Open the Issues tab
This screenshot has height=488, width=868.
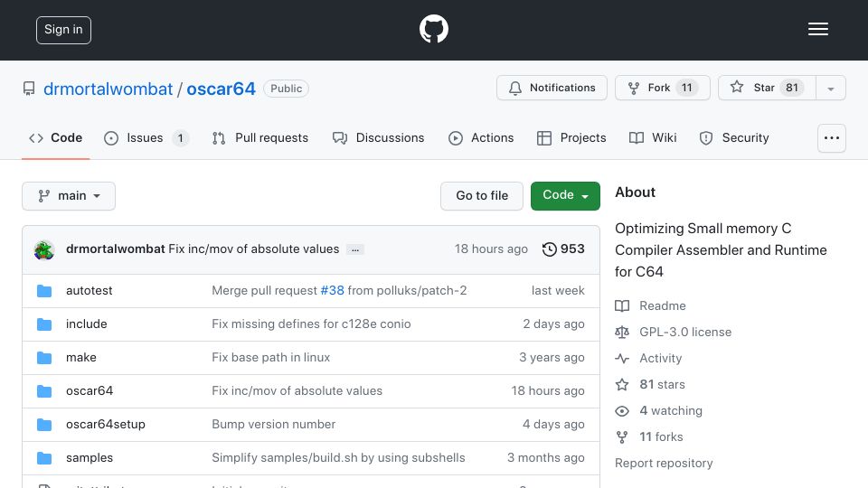(146, 137)
